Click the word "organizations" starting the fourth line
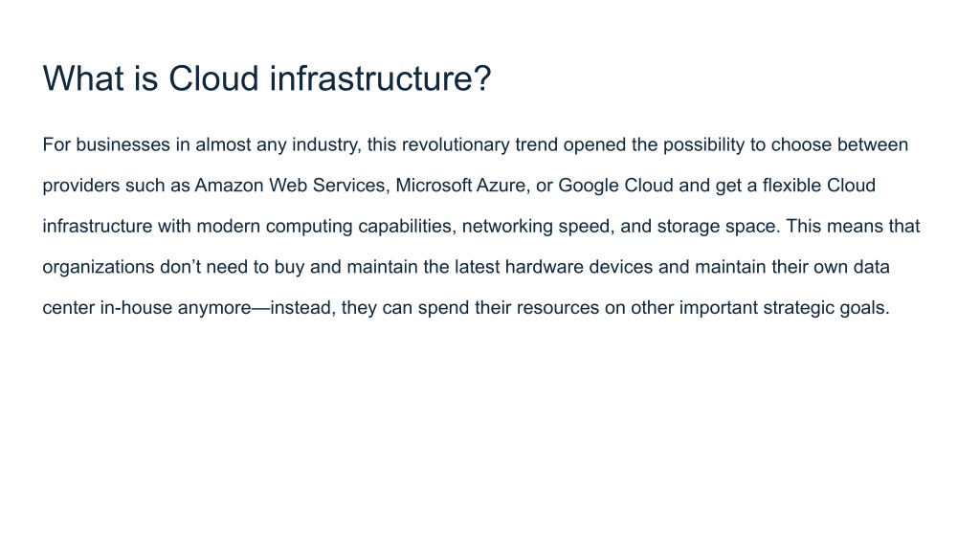 [x=99, y=268]
